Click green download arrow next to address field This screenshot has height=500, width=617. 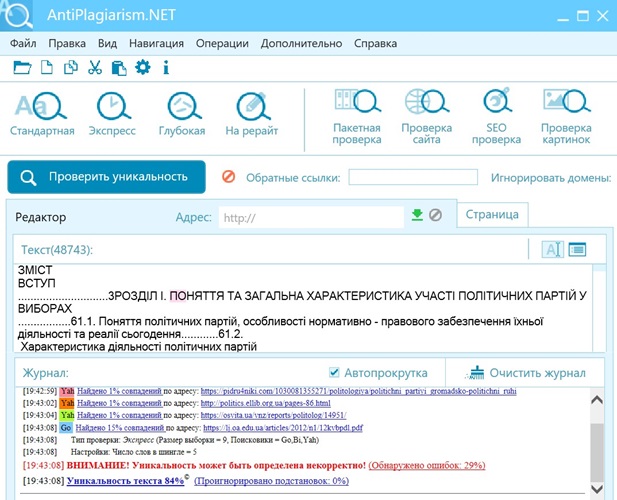pyautogui.click(x=417, y=215)
